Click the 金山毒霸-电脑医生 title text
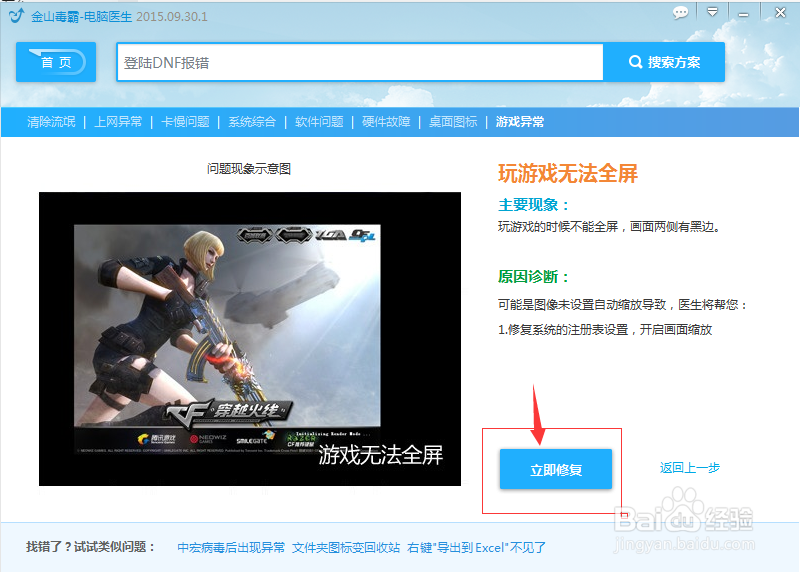 [x=82, y=16]
